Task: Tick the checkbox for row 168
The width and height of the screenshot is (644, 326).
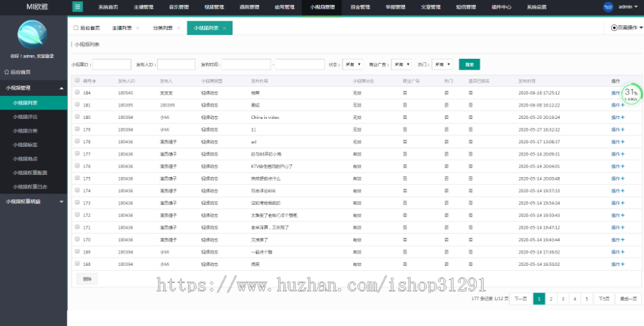Action: [x=77, y=264]
